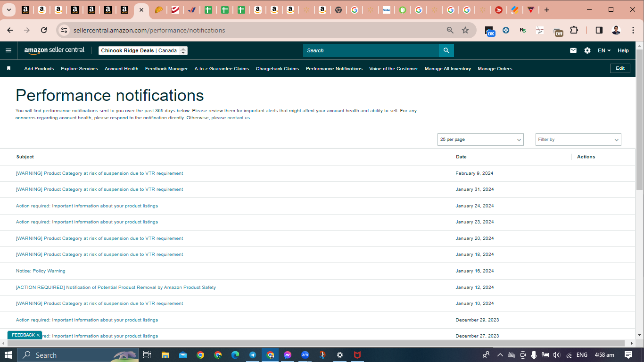
Task: Open the McAfee icon on the taskbar
Action: click(x=357, y=355)
